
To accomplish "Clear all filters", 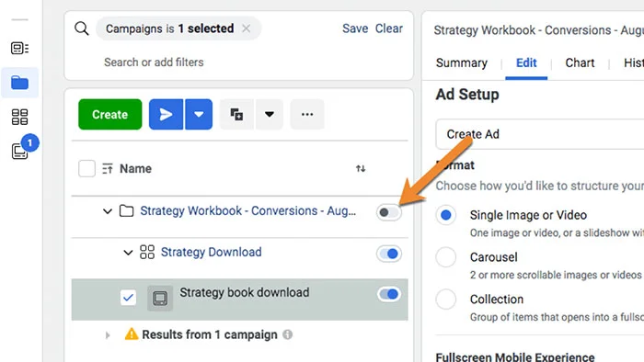I will pyautogui.click(x=388, y=28).
